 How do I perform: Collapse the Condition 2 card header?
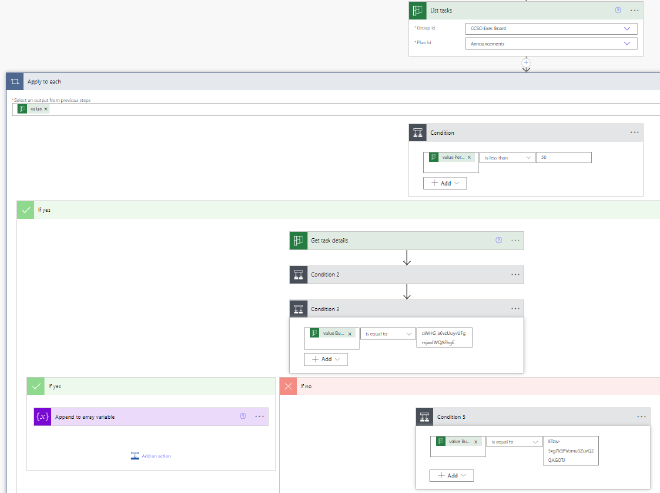click(400, 274)
